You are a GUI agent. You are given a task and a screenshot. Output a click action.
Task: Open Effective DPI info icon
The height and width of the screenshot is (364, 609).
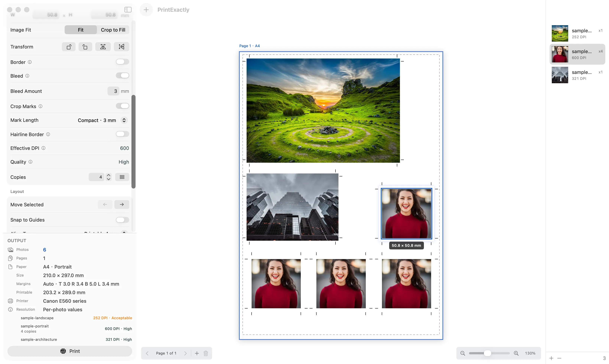[43, 148]
